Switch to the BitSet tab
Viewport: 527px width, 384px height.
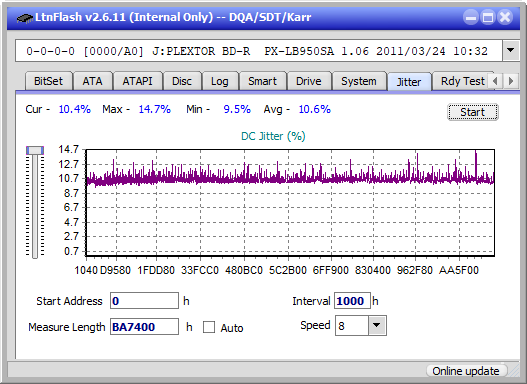tap(48, 81)
